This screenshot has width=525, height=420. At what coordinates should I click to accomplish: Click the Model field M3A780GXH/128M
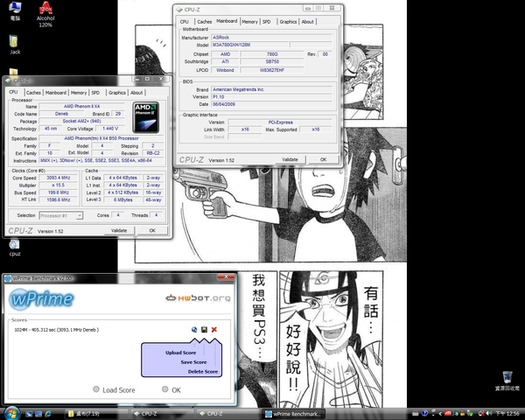coord(249,45)
